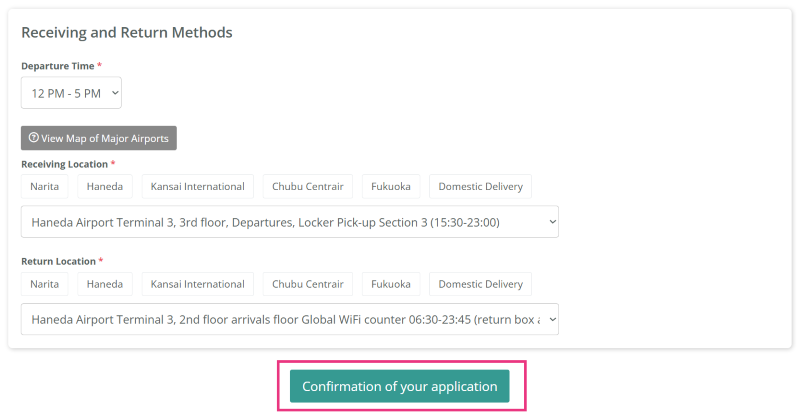This screenshot has width=800, height=413.
Task: Choose Kansai International for Return Location
Action: (x=197, y=284)
